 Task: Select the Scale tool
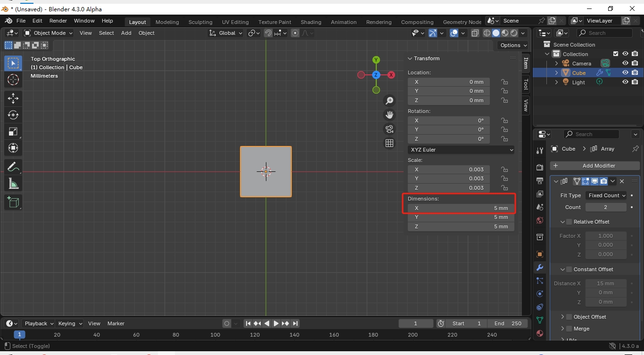coord(13,131)
